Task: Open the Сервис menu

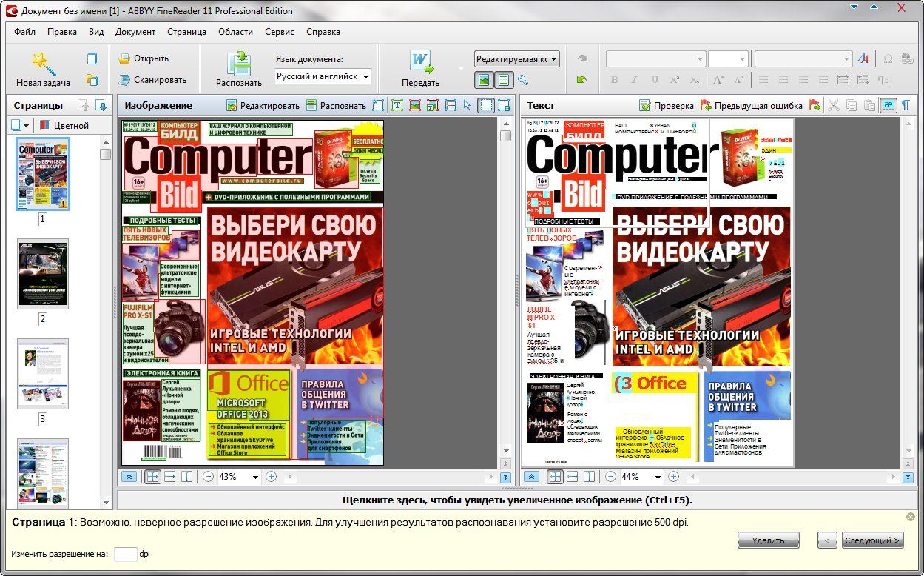Action: tap(280, 32)
